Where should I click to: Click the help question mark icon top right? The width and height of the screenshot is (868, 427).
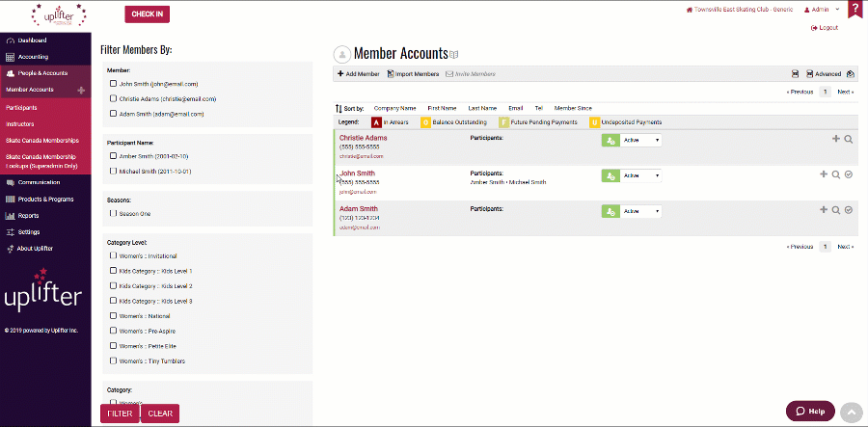(854, 10)
